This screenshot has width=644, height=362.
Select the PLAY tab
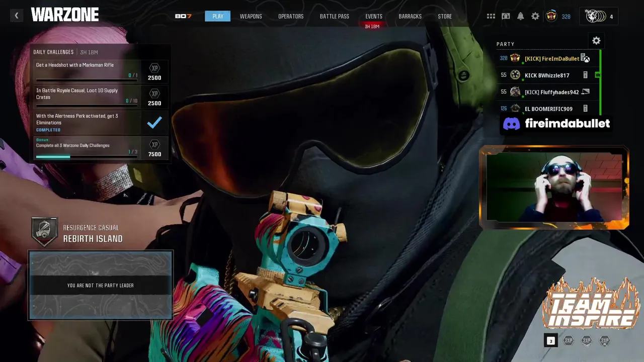pyautogui.click(x=218, y=16)
